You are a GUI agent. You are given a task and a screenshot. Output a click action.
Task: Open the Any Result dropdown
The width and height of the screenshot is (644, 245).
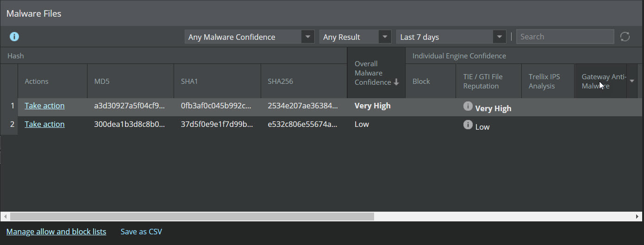pos(355,37)
